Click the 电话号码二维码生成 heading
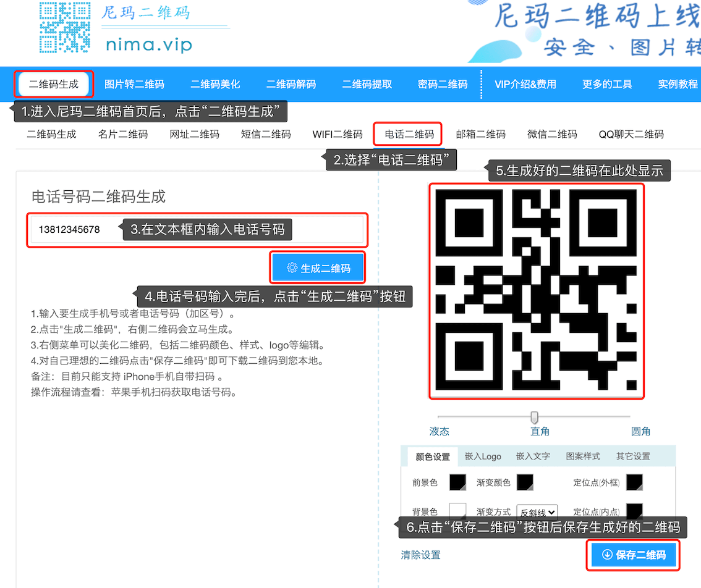The width and height of the screenshot is (701, 588). 98,196
